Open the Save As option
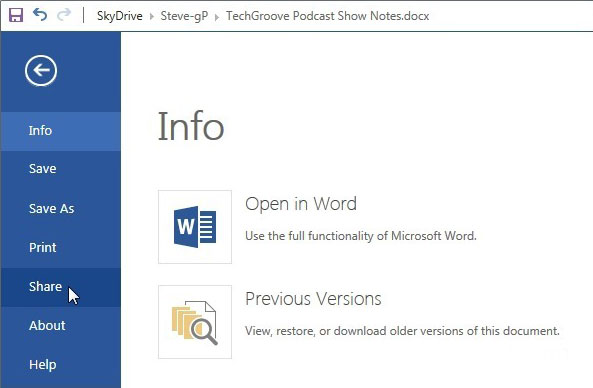The height and width of the screenshot is (388, 593). [x=61, y=209]
